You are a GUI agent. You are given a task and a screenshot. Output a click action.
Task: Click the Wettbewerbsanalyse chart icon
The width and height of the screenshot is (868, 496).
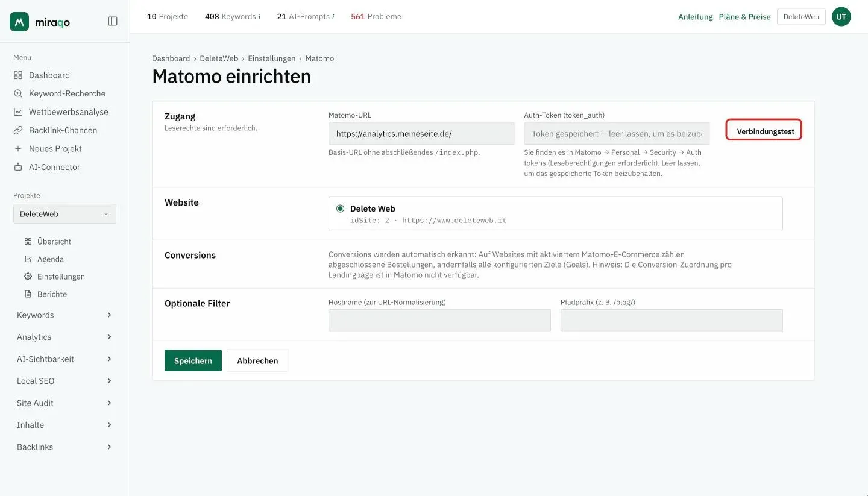18,112
